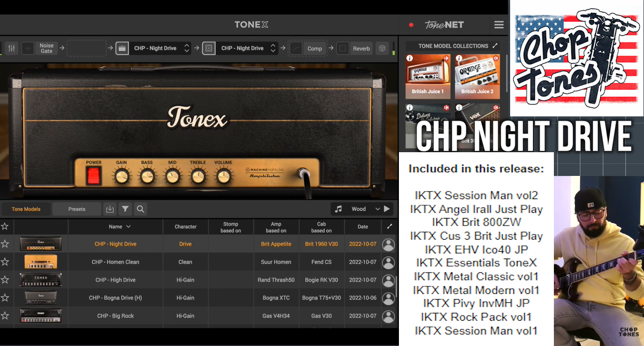Image resolution: width=644 pixels, height=346 pixels.
Task: Click the import tone model download icon
Action: (110, 209)
